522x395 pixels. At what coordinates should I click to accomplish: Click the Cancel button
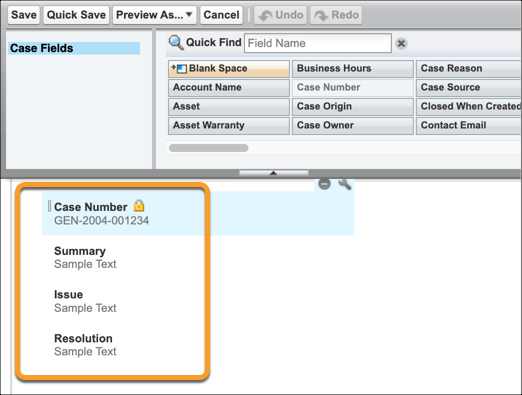click(x=221, y=15)
